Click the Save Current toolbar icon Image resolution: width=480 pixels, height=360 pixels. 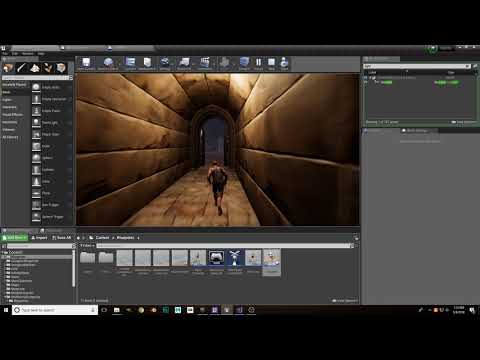pos(86,64)
